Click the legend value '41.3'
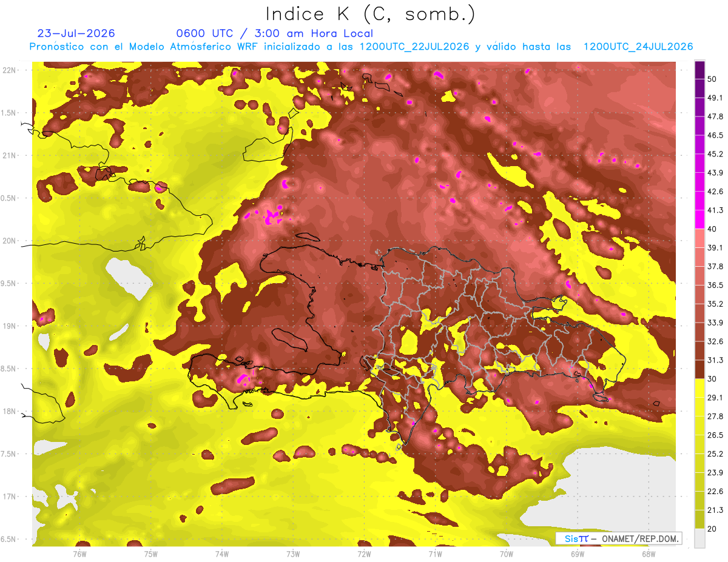728x562 pixels. pos(715,210)
